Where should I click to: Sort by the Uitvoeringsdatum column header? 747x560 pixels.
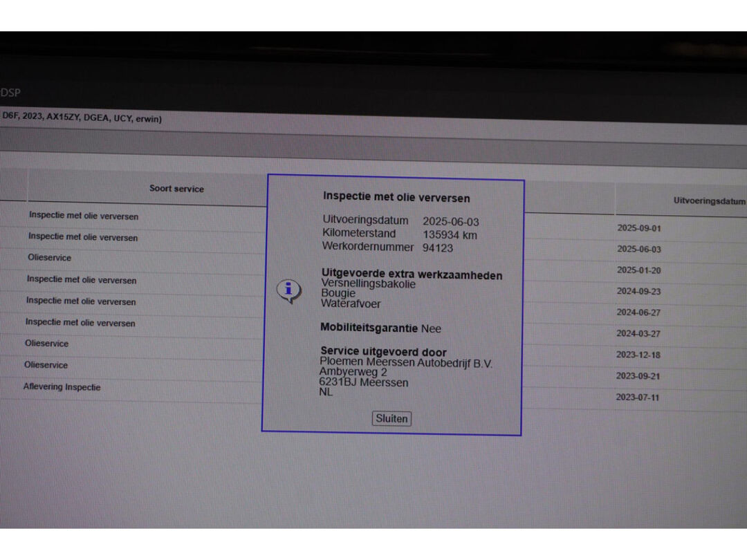709,200
